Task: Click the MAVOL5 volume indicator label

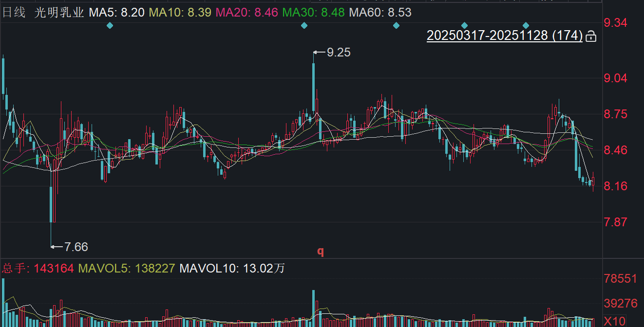Action: [127, 268]
